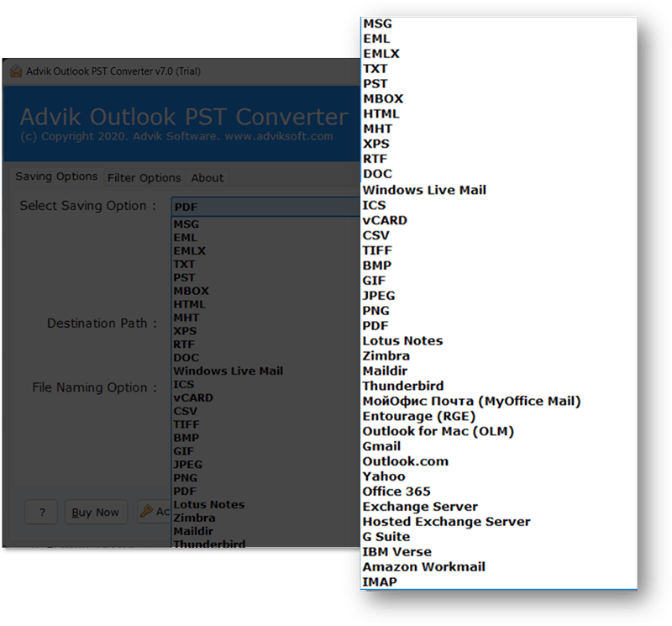Pick Lotus Notes in the white enlarged list
This screenshot has width=672, height=626.
tap(402, 341)
